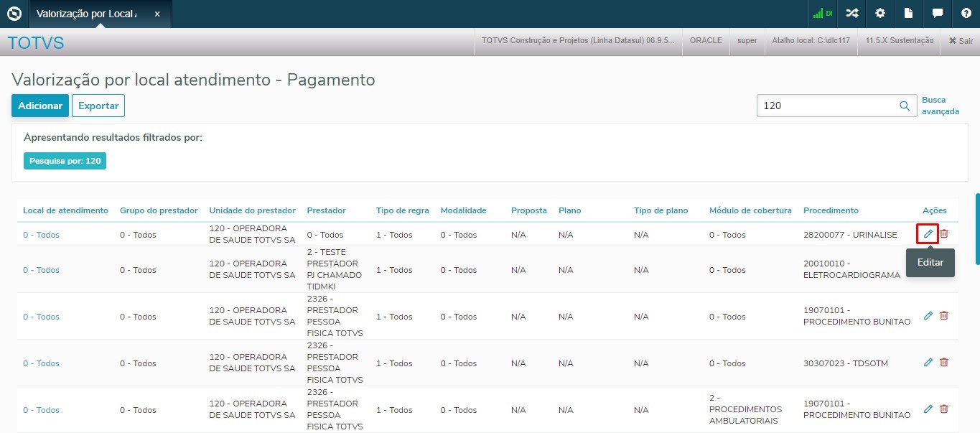Edit the 30307023 - TDSOTM row

[928, 362]
